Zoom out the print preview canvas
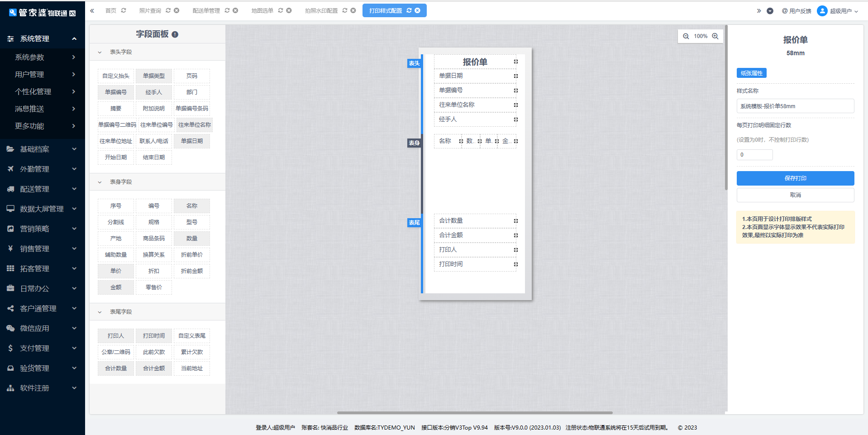This screenshot has height=435, width=868. (686, 36)
